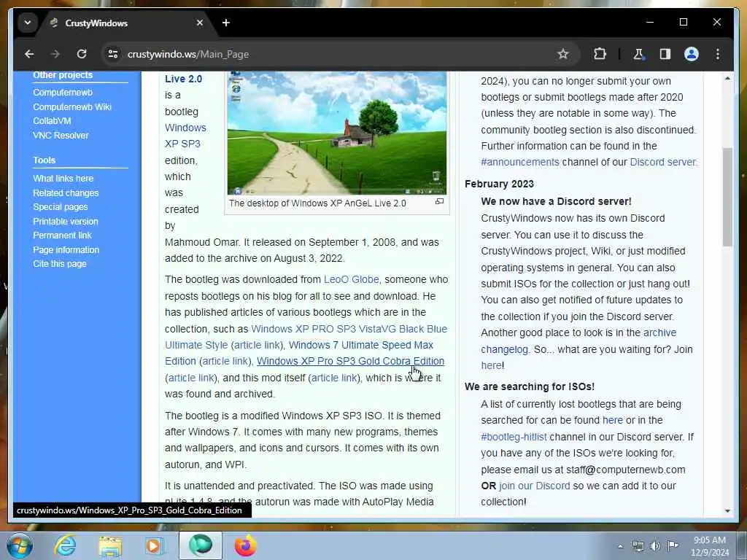Viewport: 747px width, 560px height.
Task: Follow the Windows XP SP3 link
Action: coord(185,136)
